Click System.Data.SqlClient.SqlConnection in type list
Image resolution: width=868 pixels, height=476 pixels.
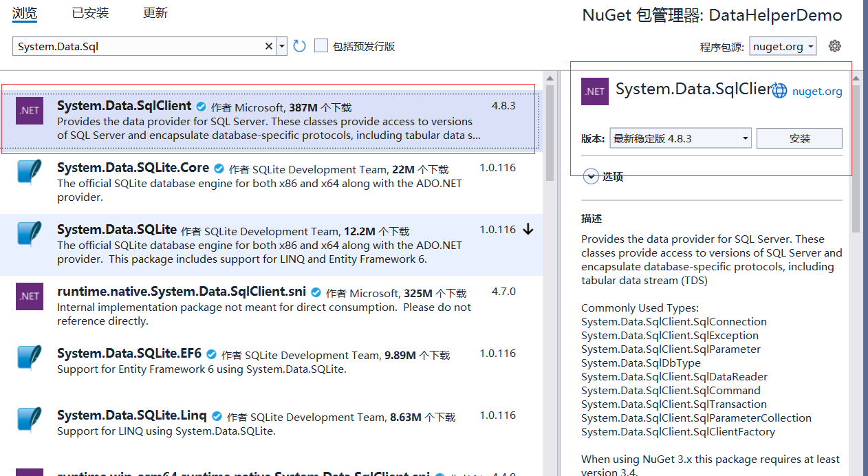click(674, 321)
